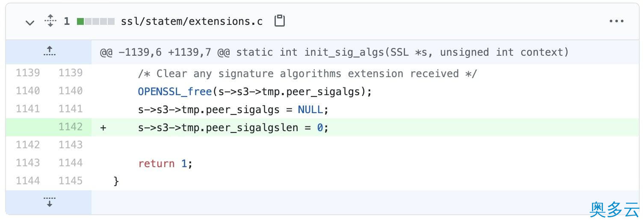Select old line number 1140
This screenshot has width=644, height=222.
click(x=28, y=91)
